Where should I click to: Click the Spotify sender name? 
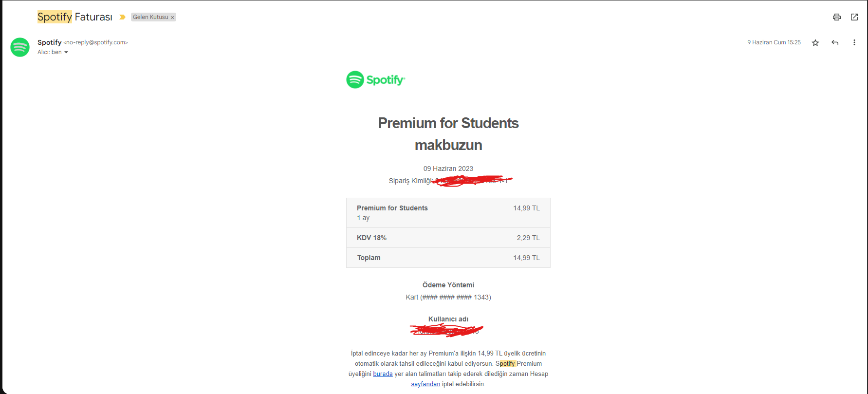pyautogui.click(x=50, y=42)
